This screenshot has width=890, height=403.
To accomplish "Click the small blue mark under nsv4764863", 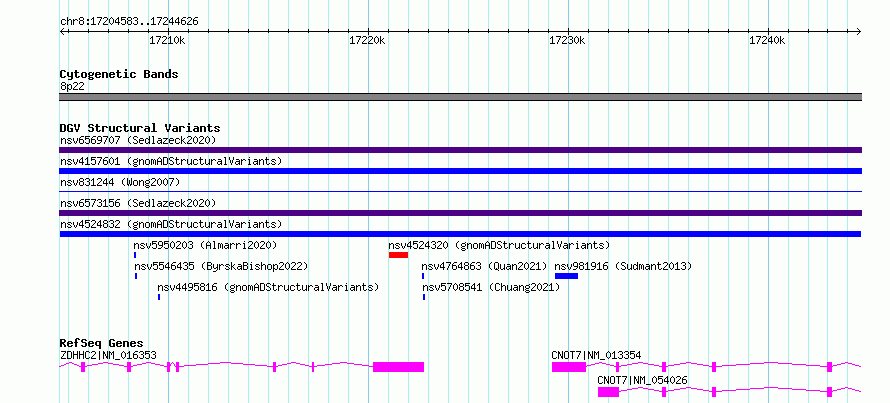I will pyautogui.click(x=423, y=276).
